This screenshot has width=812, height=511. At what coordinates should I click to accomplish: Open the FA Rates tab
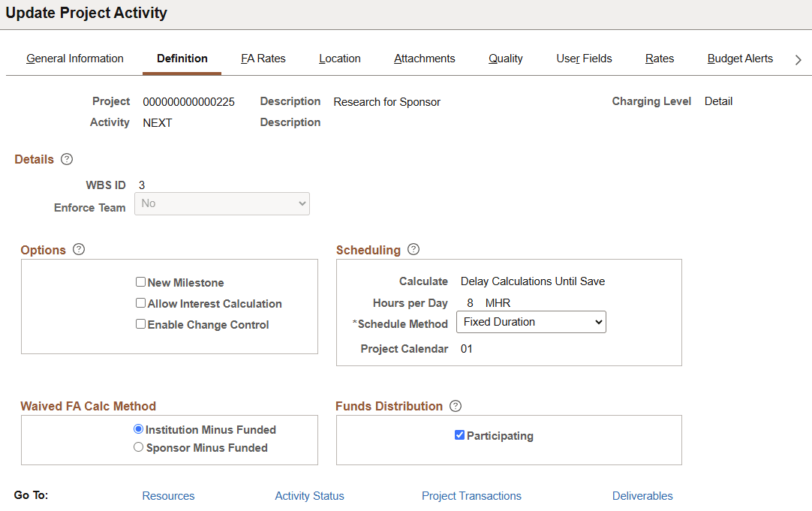(x=263, y=59)
